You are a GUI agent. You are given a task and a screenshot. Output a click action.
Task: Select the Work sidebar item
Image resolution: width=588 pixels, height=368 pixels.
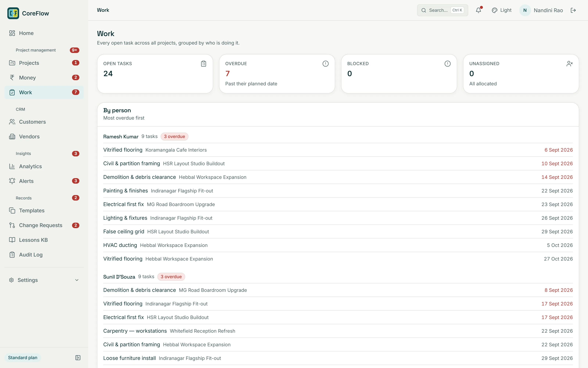click(x=44, y=92)
